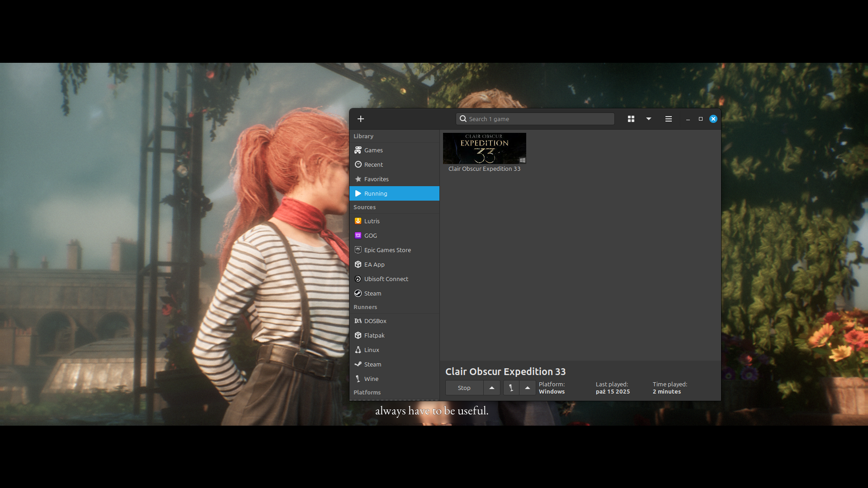
Task: Show Favorites using the star icon
Action: pyautogui.click(x=358, y=179)
